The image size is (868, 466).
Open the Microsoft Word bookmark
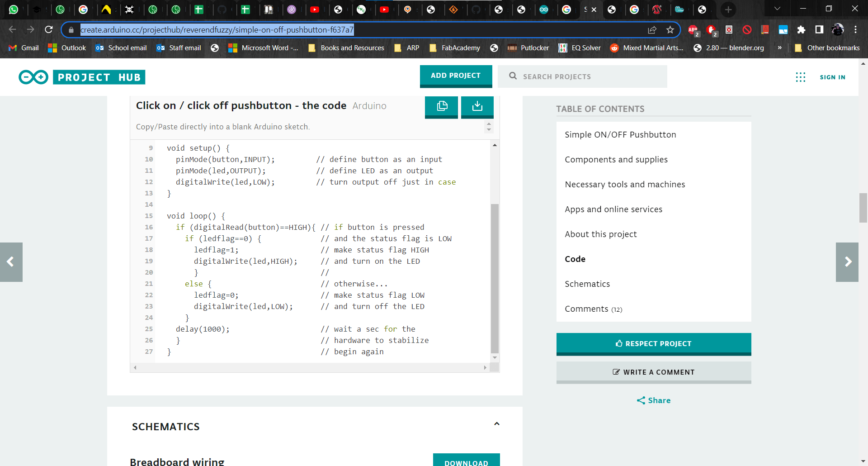click(263, 48)
